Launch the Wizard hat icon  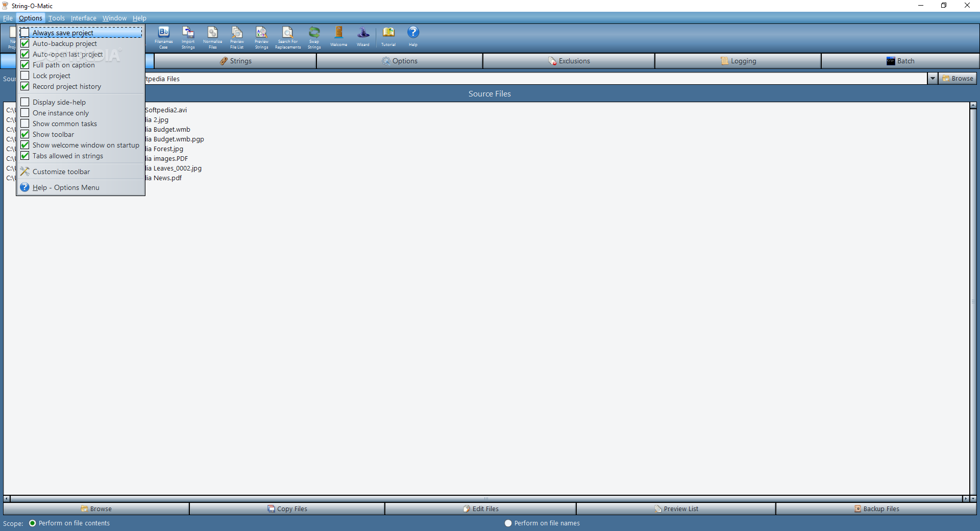coord(363,37)
